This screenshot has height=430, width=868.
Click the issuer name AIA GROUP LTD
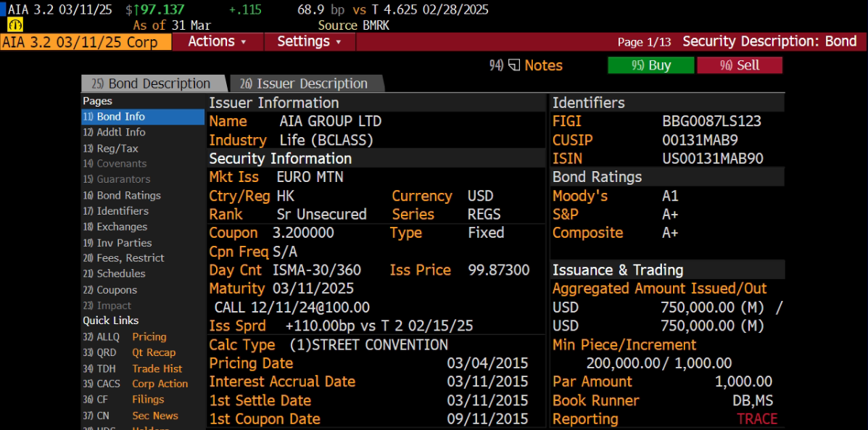point(331,121)
